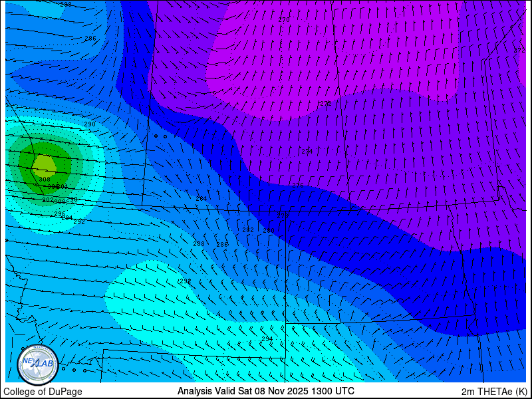The width and height of the screenshot is (532, 399).
Task: Click the 282 contour label
Action: tap(248, 230)
